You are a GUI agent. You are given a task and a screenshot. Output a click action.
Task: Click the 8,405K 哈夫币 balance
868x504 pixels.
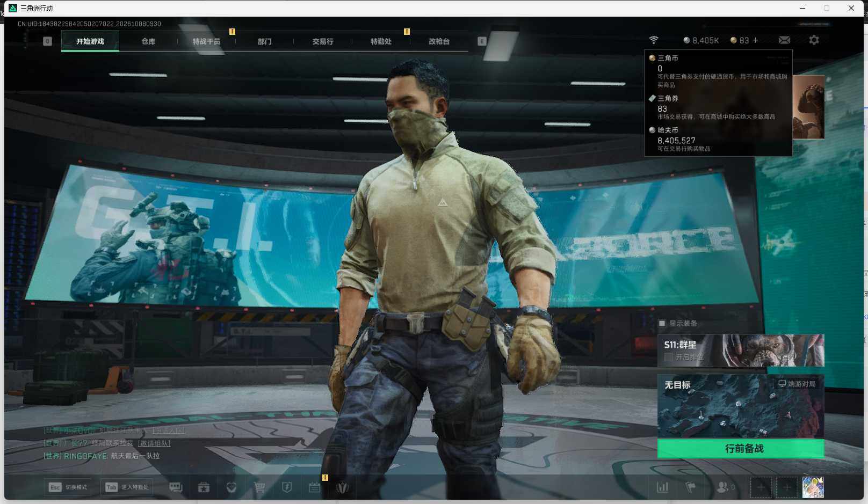click(x=701, y=40)
